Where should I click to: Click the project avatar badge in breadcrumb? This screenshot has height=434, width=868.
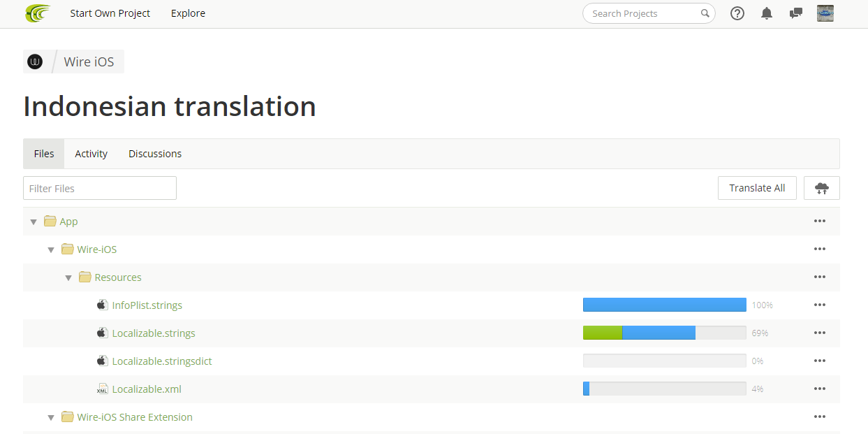(x=34, y=62)
